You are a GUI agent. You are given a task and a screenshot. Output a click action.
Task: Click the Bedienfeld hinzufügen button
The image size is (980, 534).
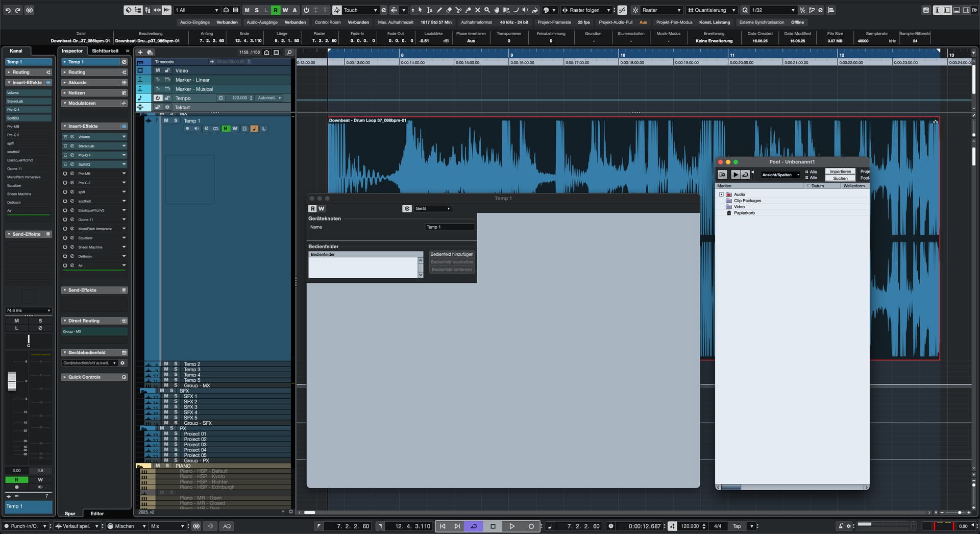[451, 254]
